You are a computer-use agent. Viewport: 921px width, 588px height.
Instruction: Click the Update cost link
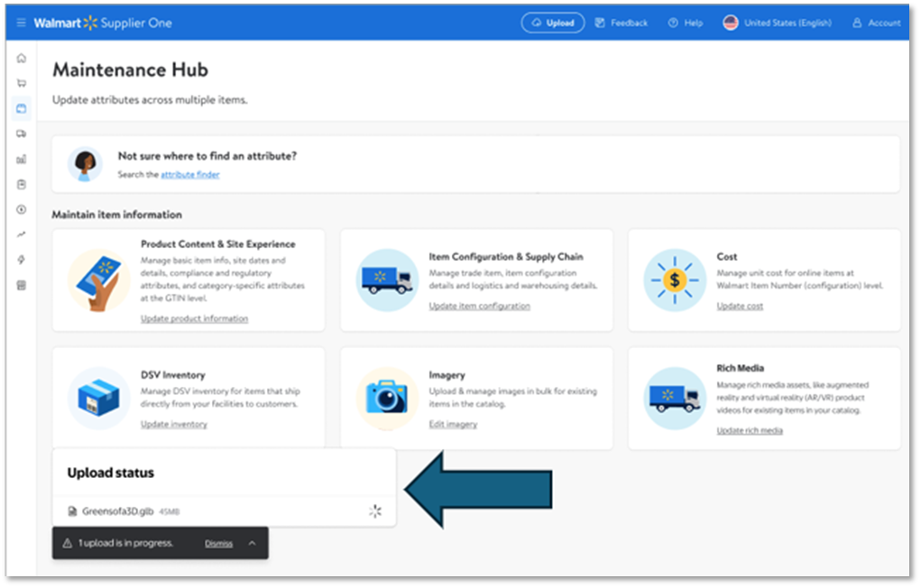pyautogui.click(x=740, y=306)
